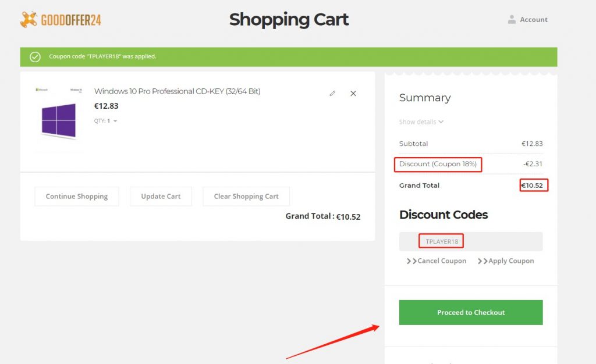This screenshot has width=596, height=364.
Task: Click the pencil edit icon for cart item
Action: tap(332, 93)
